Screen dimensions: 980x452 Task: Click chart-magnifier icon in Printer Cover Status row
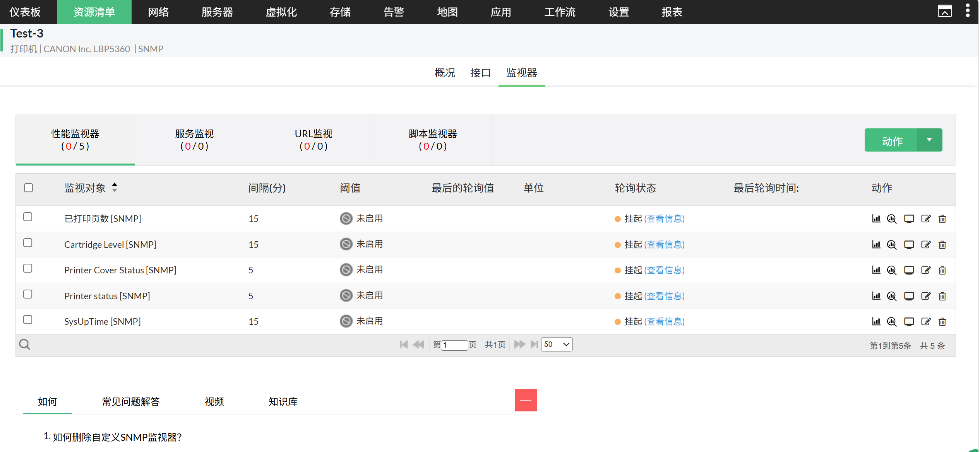[892, 270]
